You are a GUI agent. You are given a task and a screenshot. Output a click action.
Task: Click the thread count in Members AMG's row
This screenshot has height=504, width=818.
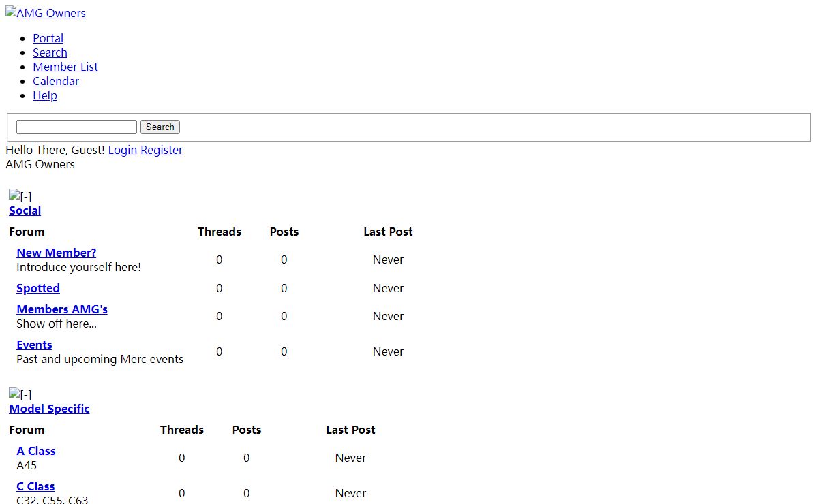click(x=219, y=316)
